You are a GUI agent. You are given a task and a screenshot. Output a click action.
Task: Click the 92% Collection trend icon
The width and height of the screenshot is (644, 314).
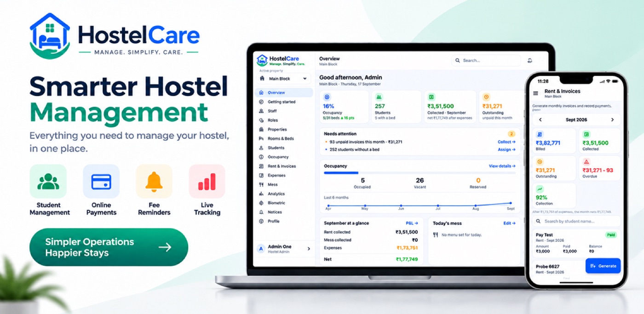click(x=540, y=189)
